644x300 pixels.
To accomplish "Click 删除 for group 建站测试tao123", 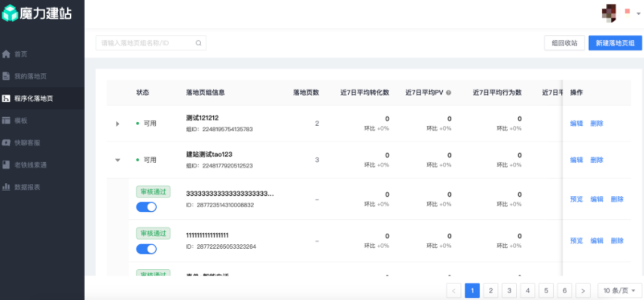I will (597, 160).
